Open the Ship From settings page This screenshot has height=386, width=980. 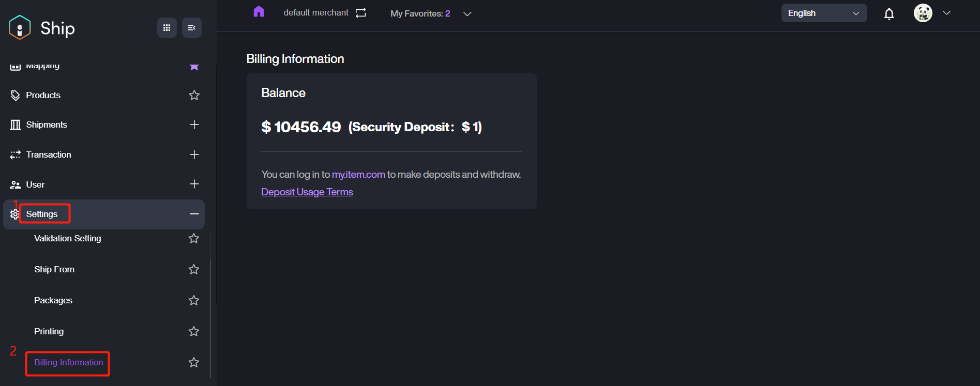tap(54, 269)
